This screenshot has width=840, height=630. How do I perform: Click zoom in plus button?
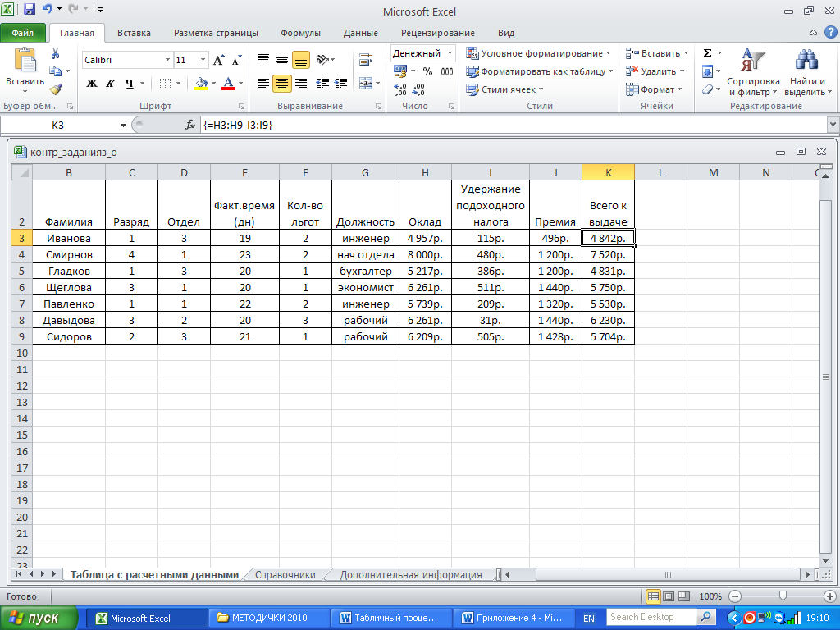(x=830, y=596)
